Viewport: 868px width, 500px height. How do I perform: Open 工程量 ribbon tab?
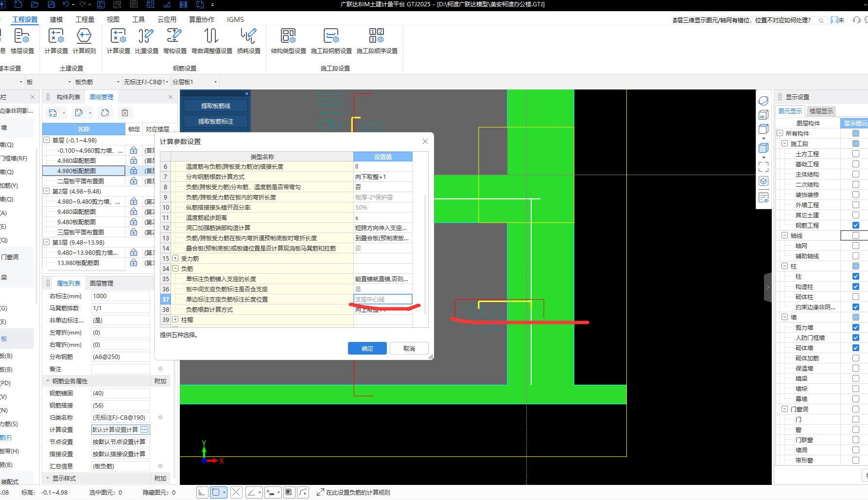(85, 19)
